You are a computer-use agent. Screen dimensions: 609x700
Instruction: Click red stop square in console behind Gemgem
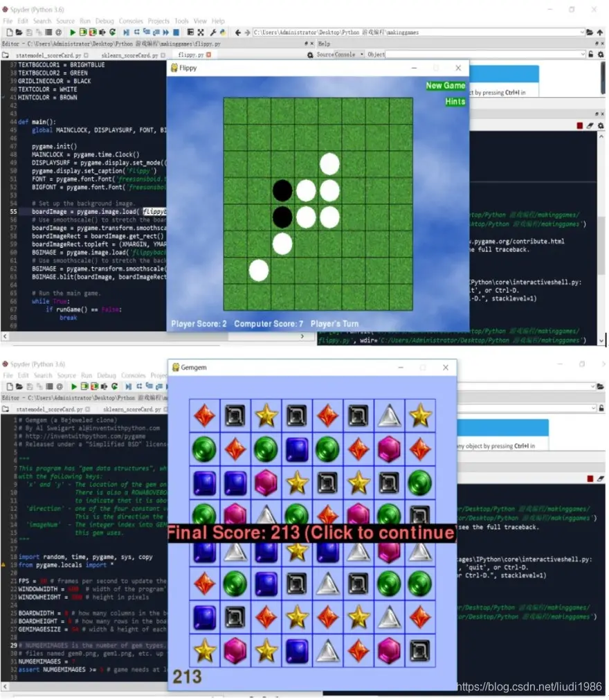pos(590,478)
